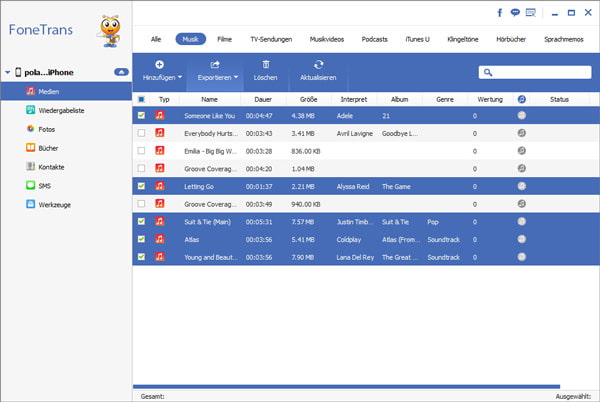Check the Everybody Hurts checkbox
The height and width of the screenshot is (402, 600).
[141, 133]
